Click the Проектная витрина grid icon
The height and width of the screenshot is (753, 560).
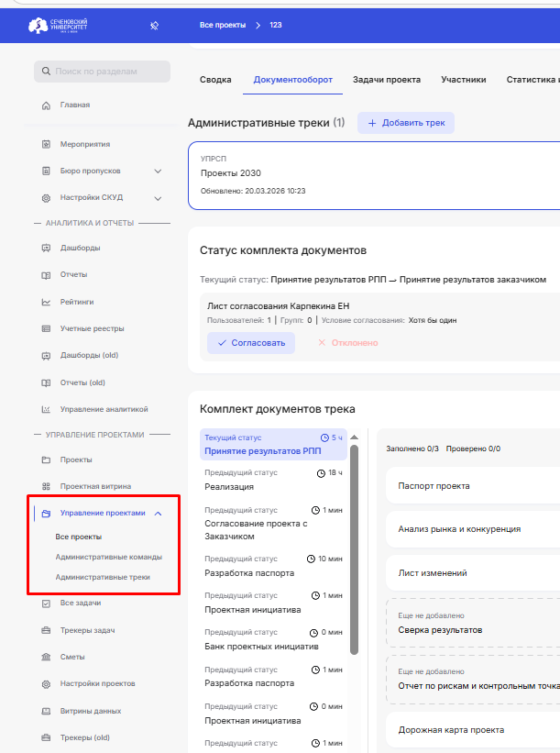click(46, 486)
